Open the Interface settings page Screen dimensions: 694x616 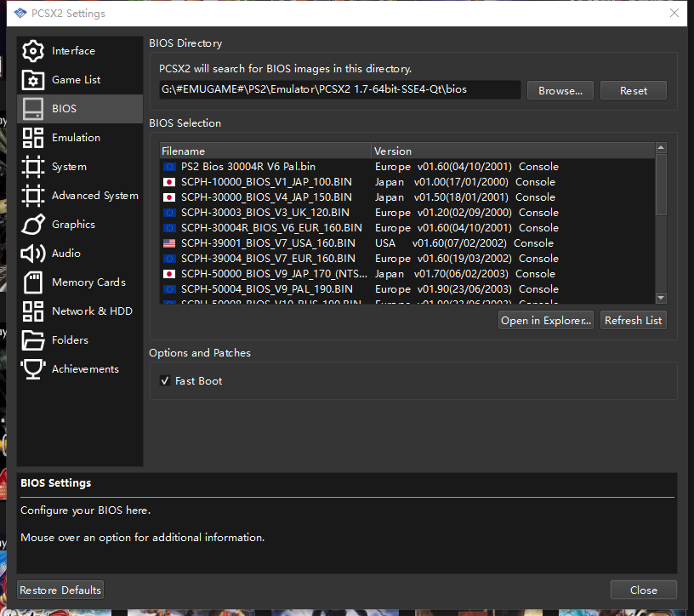pyautogui.click(x=80, y=51)
